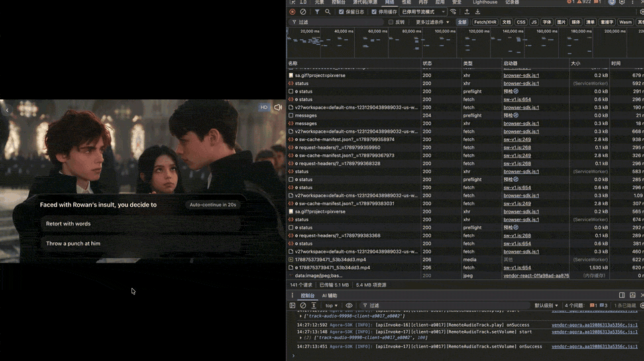Toggle device toolbar icon
Image resolution: width=644 pixels, height=361 pixels.
tap(303, 2)
